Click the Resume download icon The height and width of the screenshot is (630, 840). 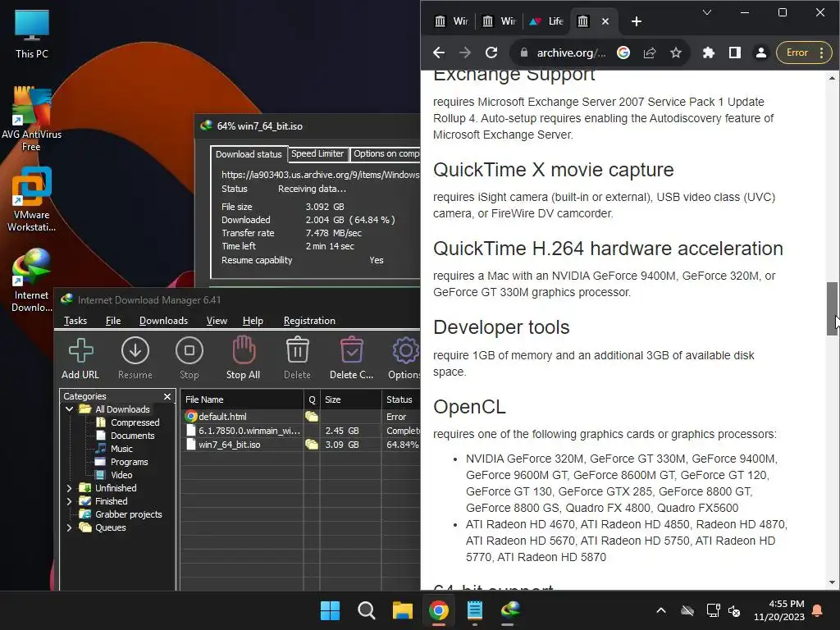click(135, 351)
